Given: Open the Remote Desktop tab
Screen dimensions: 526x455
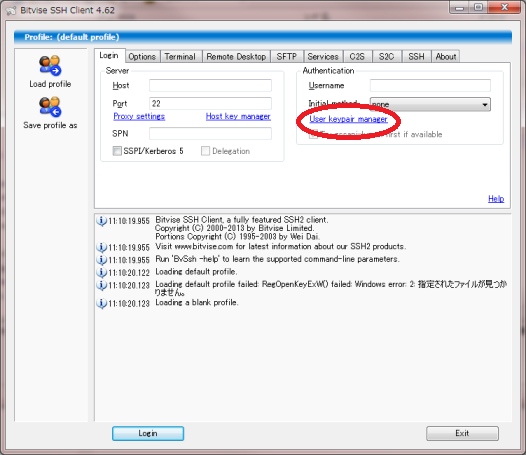Looking at the screenshot, I should click(236, 57).
